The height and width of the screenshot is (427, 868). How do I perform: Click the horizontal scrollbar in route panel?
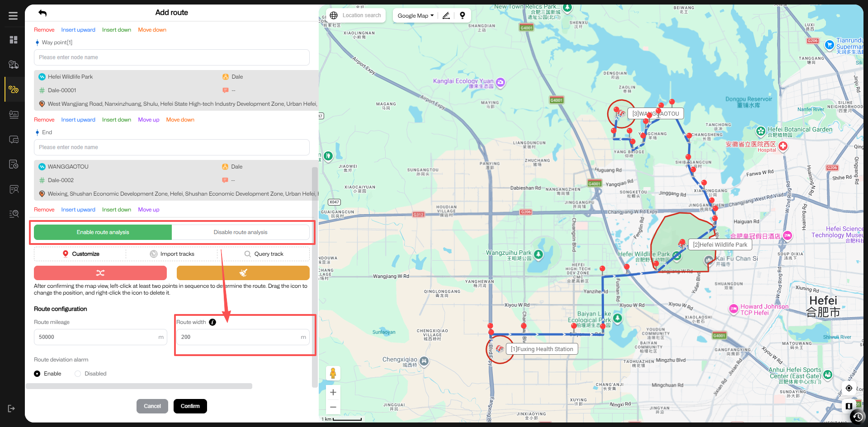139,386
